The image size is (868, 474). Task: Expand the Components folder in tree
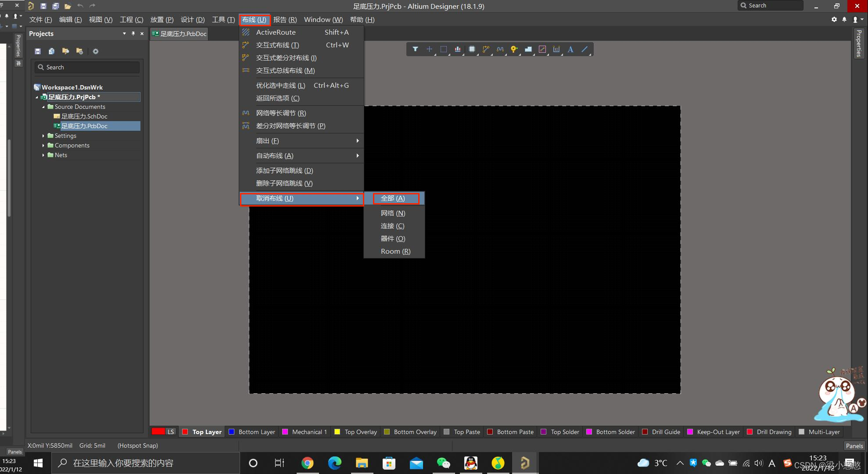(x=43, y=145)
